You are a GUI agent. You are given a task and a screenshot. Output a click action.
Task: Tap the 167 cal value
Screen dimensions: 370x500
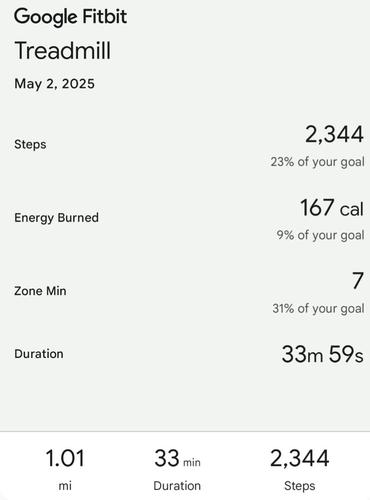pyautogui.click(x=332, y=208)
